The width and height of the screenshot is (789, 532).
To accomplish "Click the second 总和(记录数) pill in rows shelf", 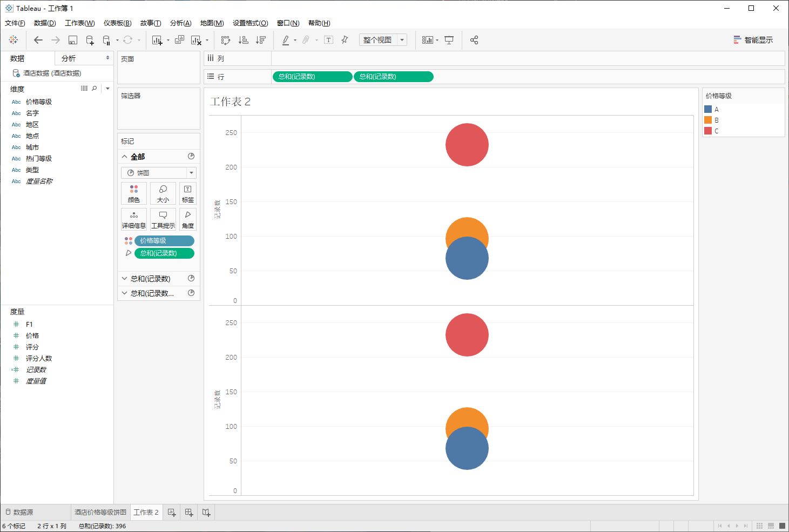I will point(393,77).
